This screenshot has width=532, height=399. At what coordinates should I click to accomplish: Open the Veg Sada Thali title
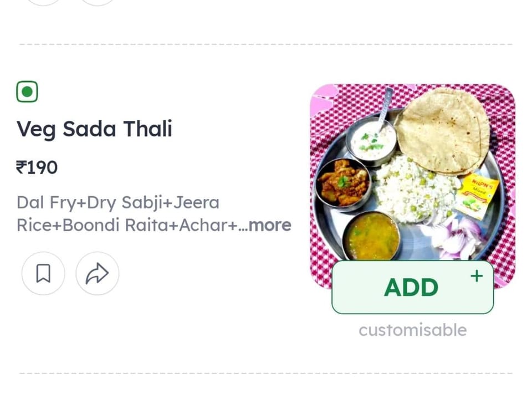pyautogui.click(x=94, y=130)
